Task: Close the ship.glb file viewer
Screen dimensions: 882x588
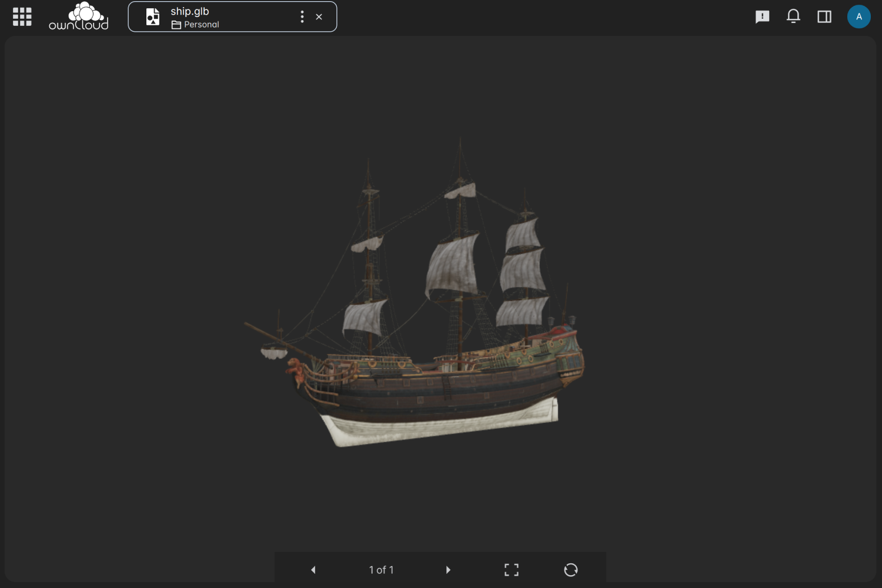Action: [319, 16]
